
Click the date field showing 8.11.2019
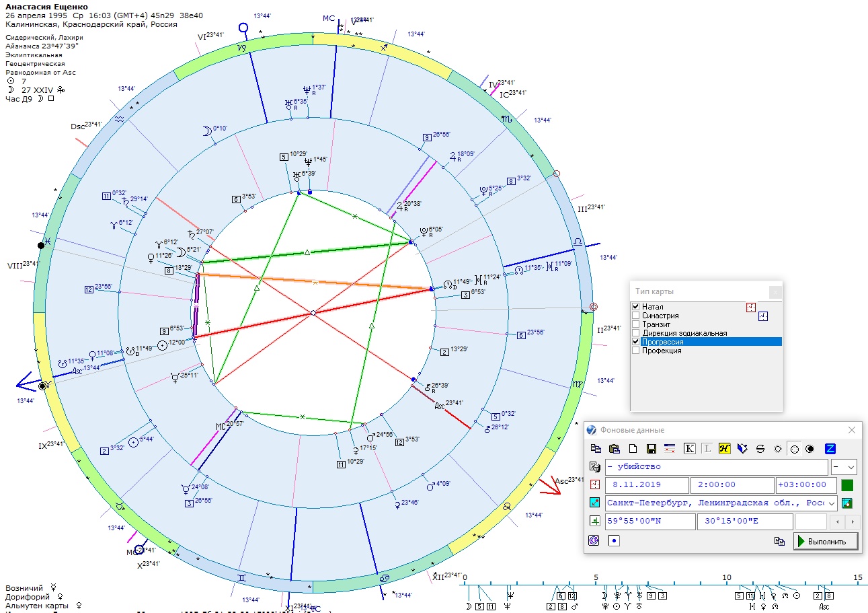pos(647,485)
